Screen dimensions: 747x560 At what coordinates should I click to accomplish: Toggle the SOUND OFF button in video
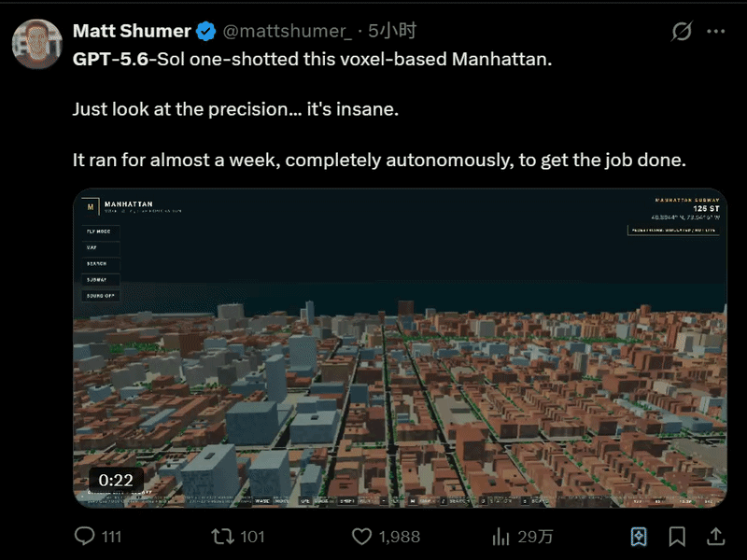click(101, 296)
